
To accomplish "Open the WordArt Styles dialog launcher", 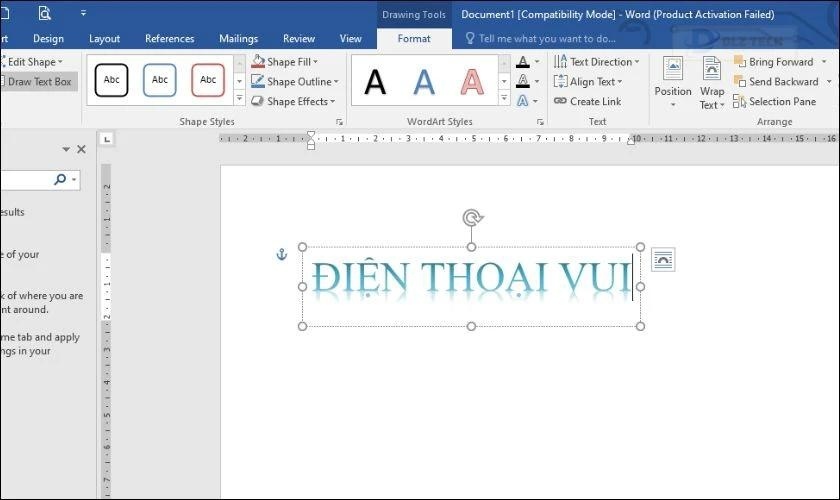I will coord(540,122).
